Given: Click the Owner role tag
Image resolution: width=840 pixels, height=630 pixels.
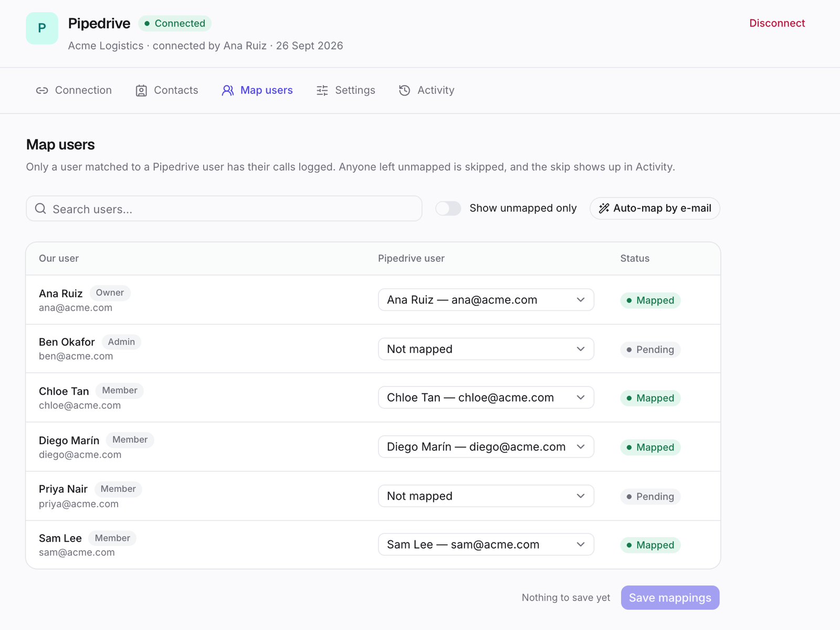Looking at the screenshot, I should click(x=110, y=293).
